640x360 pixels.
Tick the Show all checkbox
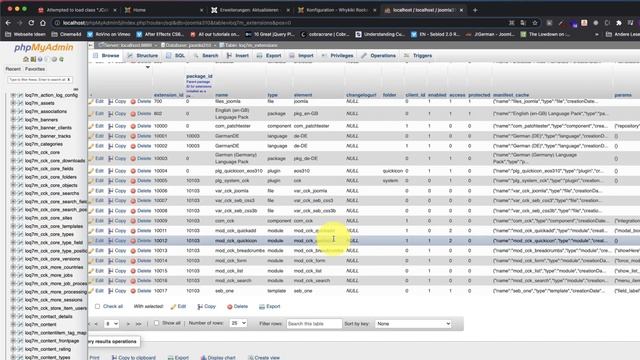point(156,323)
